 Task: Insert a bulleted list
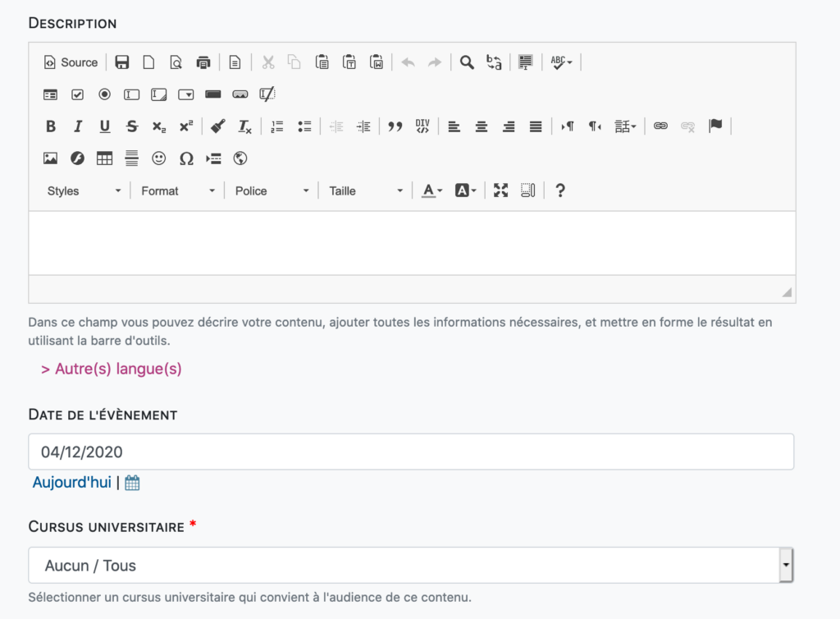(x=304, y=126)
